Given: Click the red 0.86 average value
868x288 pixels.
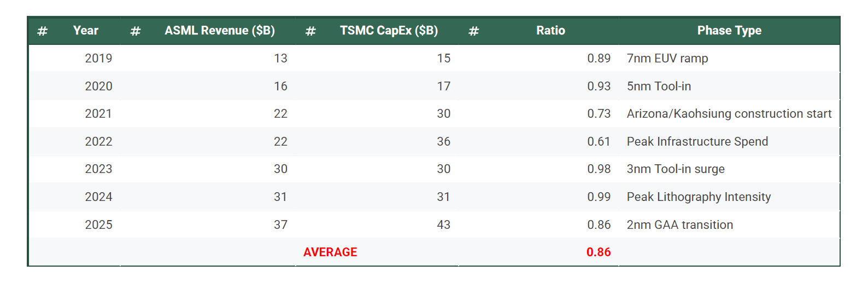Looking at the screenshot, I should pyautogui.click(x=599, y=252).
